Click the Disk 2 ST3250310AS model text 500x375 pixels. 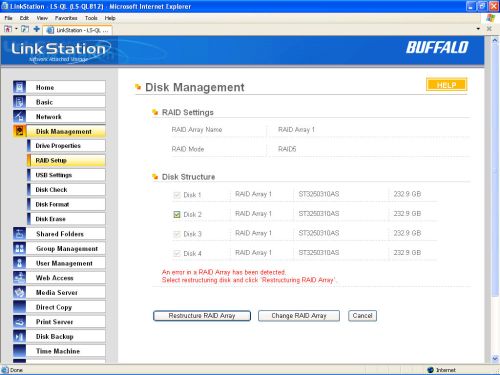pyautogui.click(x=319, y=214)
